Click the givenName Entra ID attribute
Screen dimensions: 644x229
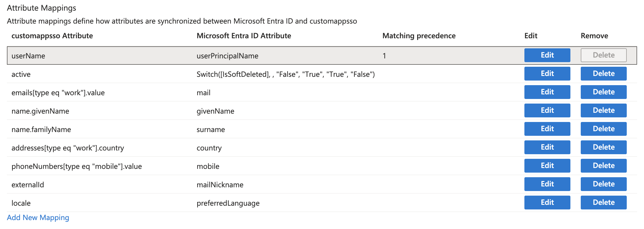[x=215, y=111]
